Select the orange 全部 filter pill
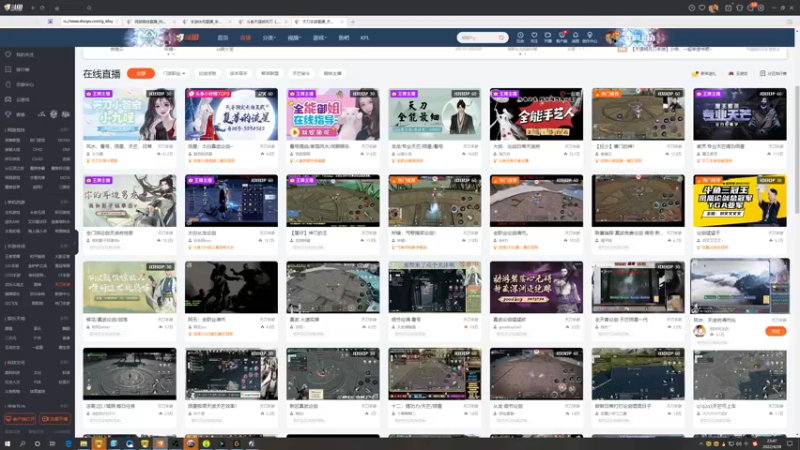 pyautogui.click(x=141, y=73)
